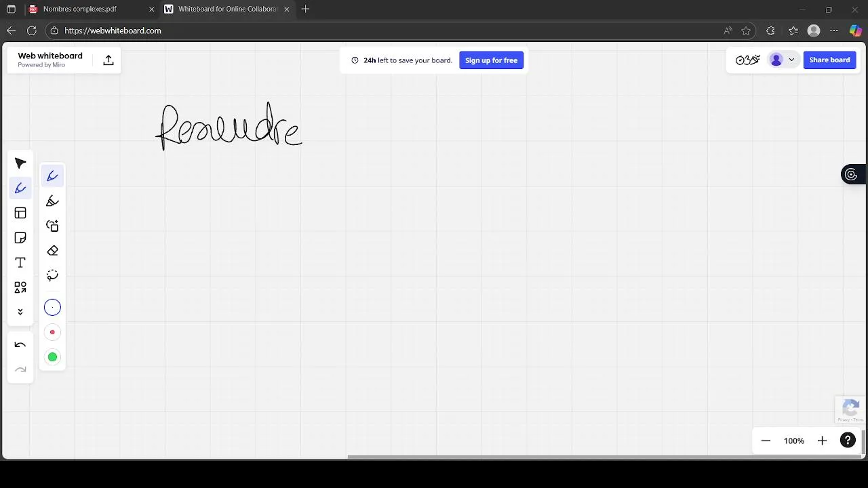Select the Text tool

click(x=20, y=263)
